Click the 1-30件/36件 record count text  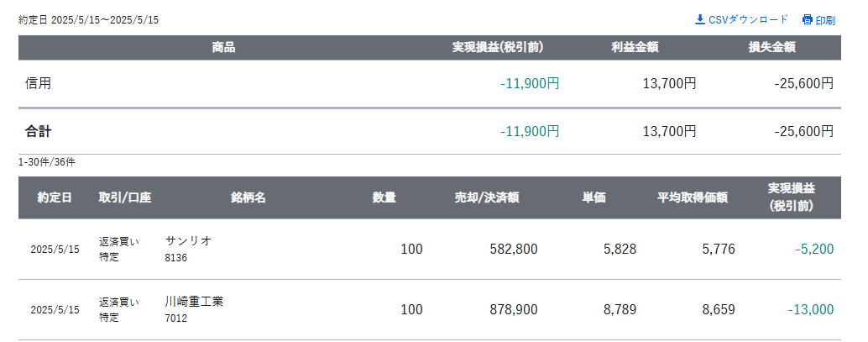coord(47,163)
